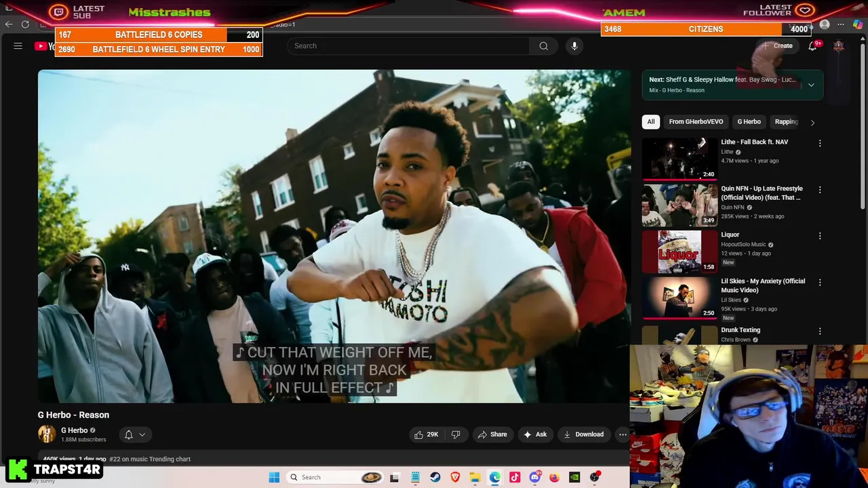Select the From GHerboVEVO filter chip
The height and width of the screenshot is (488, 868).
coord(696,122)
